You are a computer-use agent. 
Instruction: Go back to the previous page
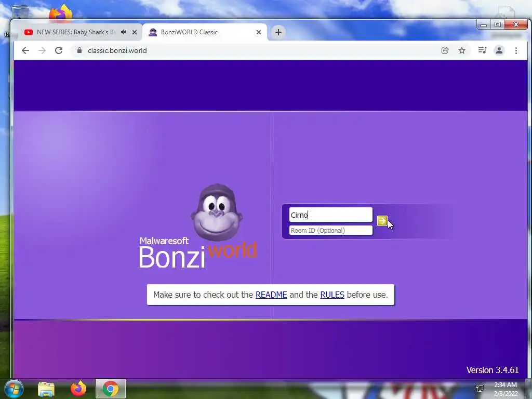[25, 50]
